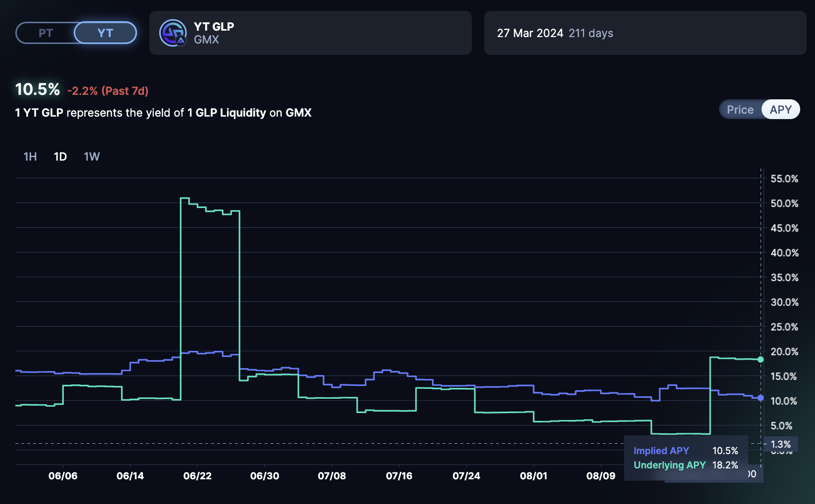The height and width of the screenshot is (504, 815).
Task: Select the 1D chart interval
Action: (60, 157)
